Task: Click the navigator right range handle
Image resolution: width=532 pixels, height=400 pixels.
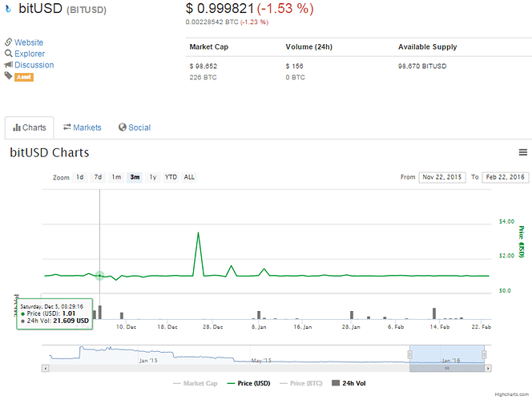Action: (x=484, y=354)
